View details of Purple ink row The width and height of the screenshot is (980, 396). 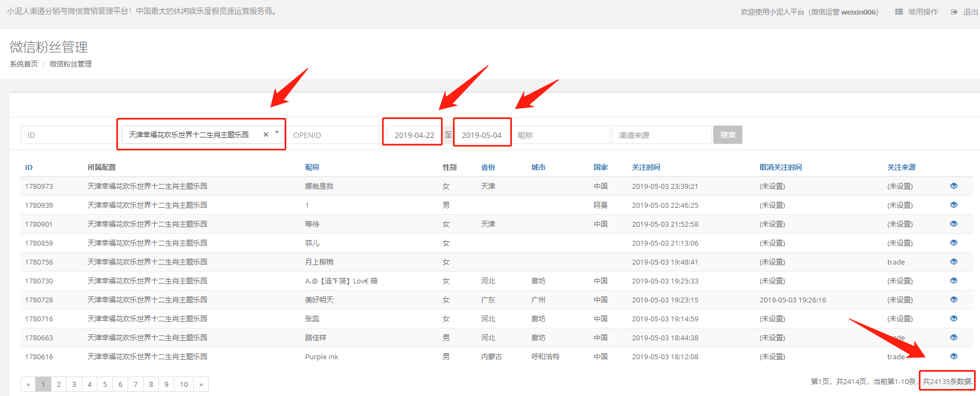[953, 357]
